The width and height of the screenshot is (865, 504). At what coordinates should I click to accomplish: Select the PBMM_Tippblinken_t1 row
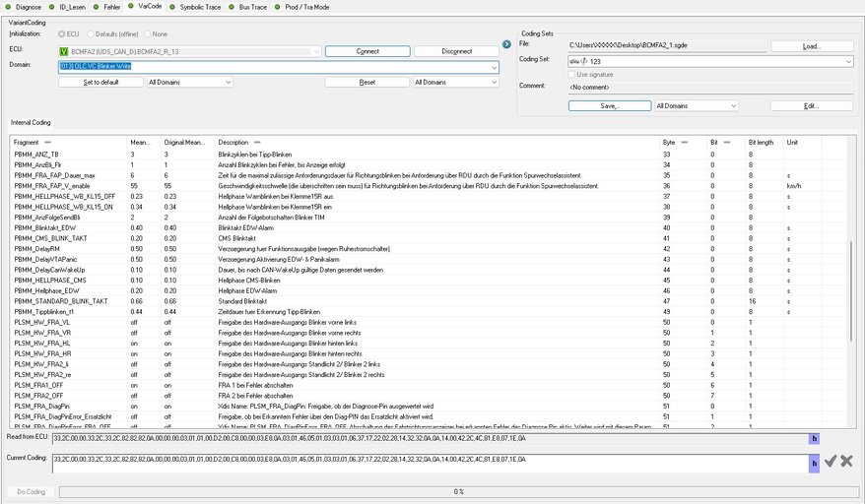(429, 311)
